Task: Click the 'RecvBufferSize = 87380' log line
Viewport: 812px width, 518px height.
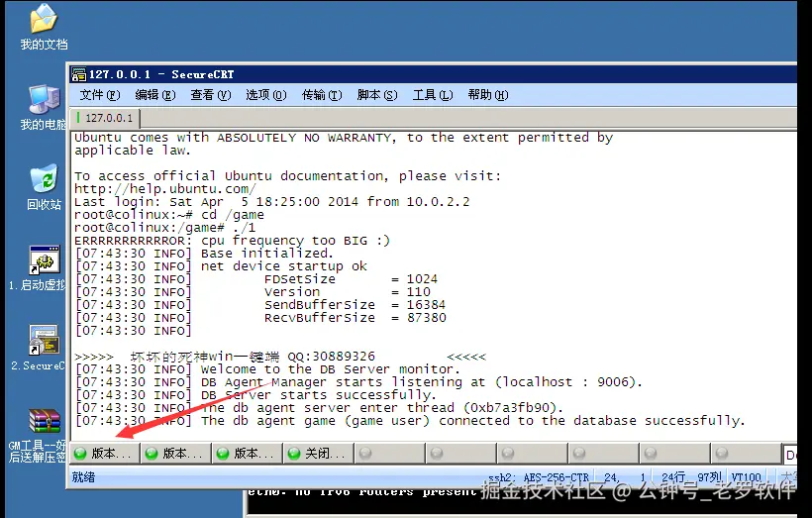Action: tap(260, 318)
